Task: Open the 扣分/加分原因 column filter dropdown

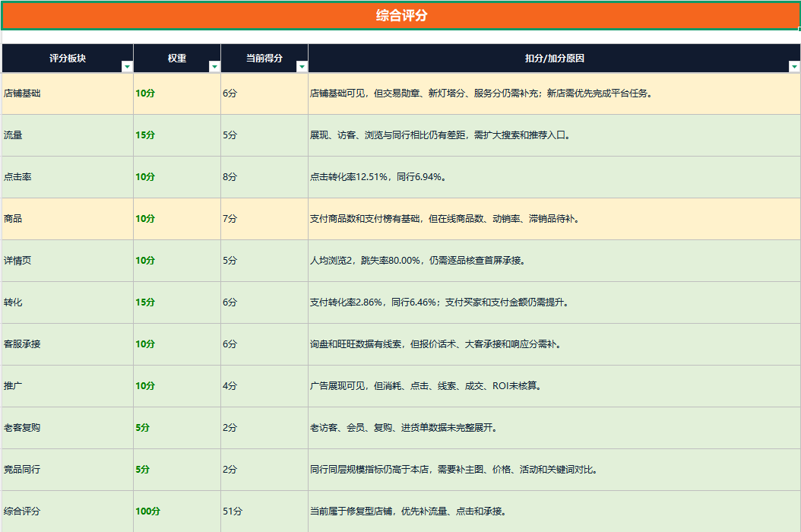Action: coord(794,66)
